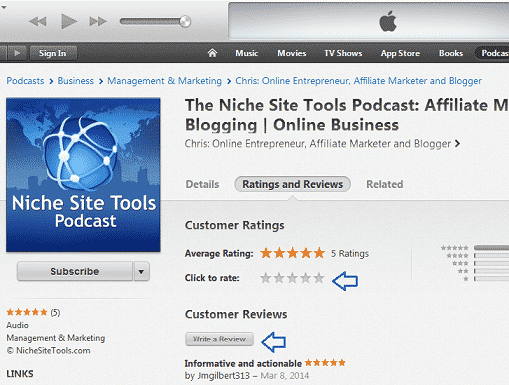Click the Apple logo in the display
Screen dimensions: 509x385
388,21
